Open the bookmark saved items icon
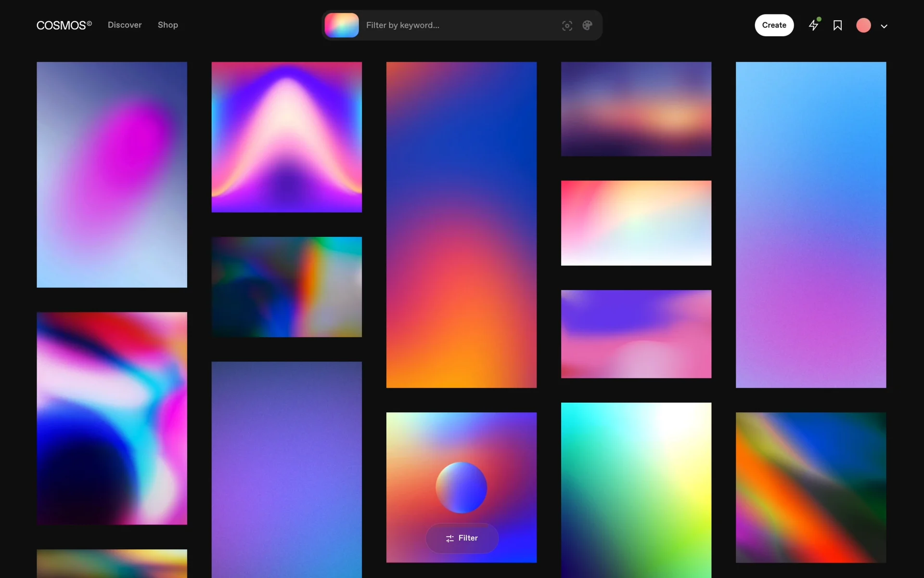924x578 pixels. coord(837,25)
